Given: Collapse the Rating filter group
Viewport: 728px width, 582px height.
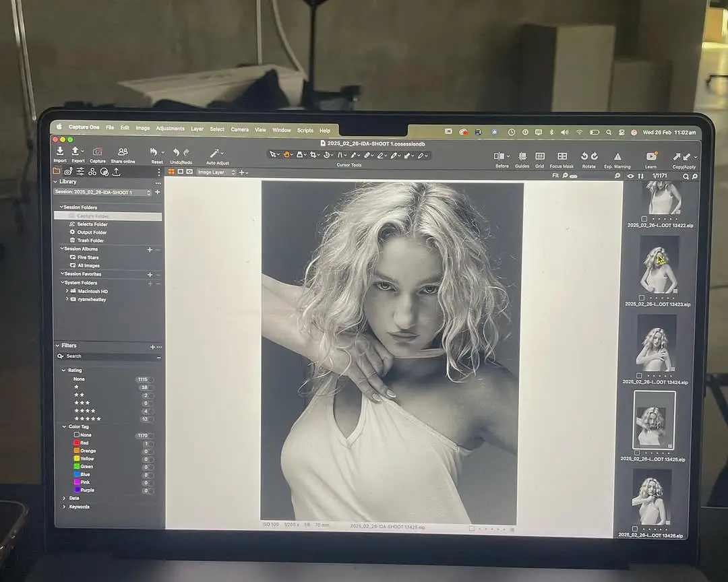Looking at the screenshot, I should tap(63, 370).
